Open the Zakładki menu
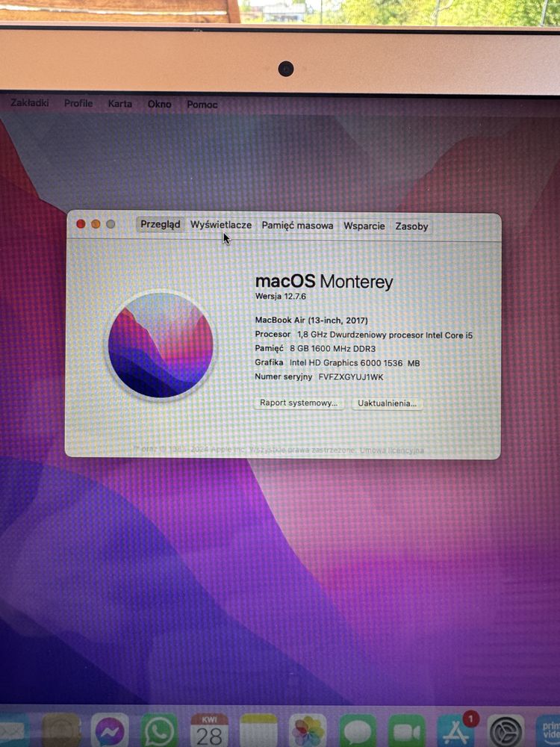Viewport: 560px width, 747px height. pyautogui.click(x=30, y=102)
